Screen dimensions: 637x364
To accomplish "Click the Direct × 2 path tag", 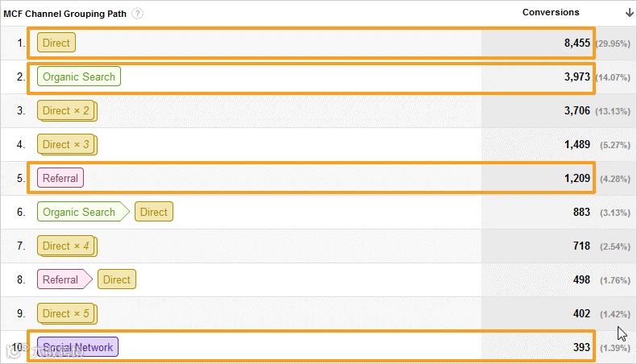I will coord(67,111).
